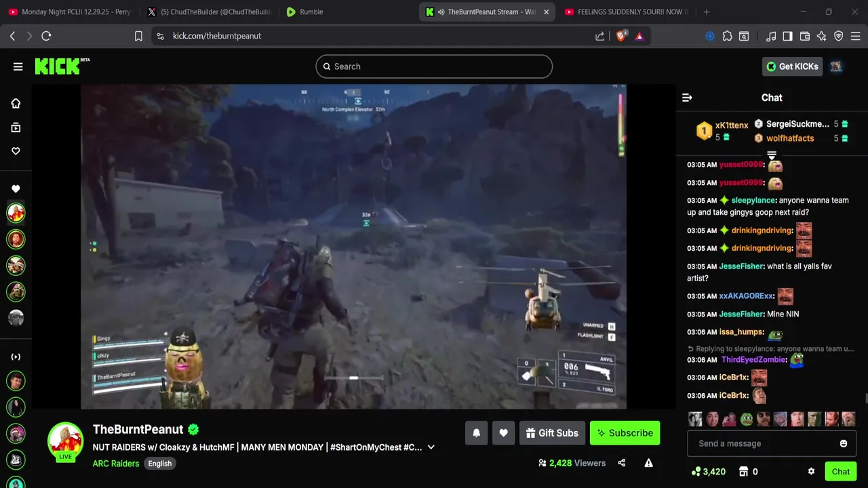Screen dimensions: 868x488
Task: Expand the gift leaderboard arrow
Action: tap(772, 156)
